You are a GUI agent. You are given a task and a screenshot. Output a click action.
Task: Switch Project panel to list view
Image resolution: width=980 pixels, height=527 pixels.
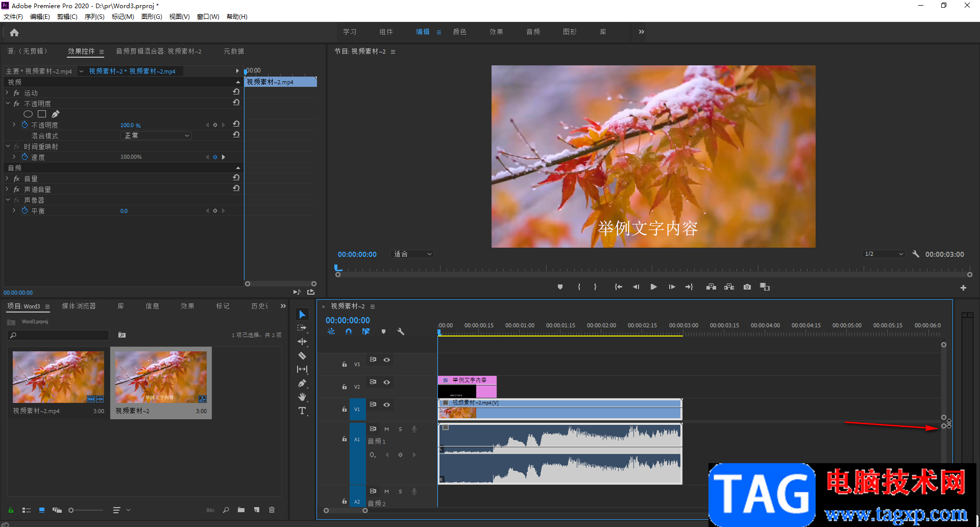click(x=27, y=510)
